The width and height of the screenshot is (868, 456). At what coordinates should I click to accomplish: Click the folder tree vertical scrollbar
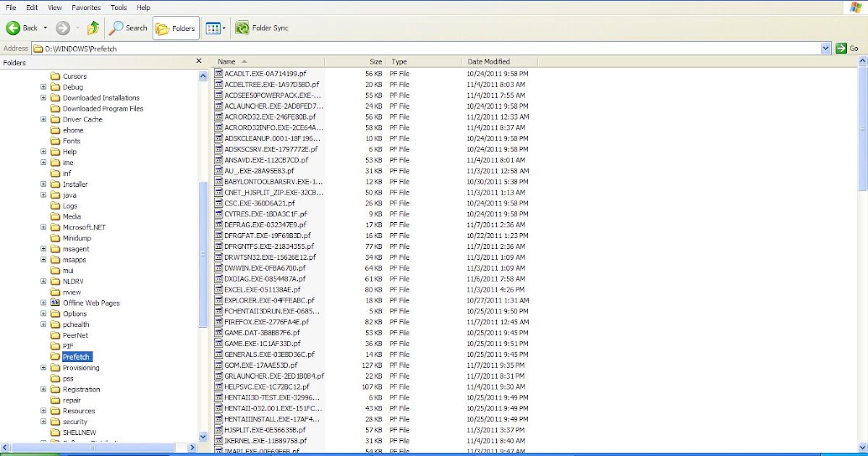tap(203, 256)
